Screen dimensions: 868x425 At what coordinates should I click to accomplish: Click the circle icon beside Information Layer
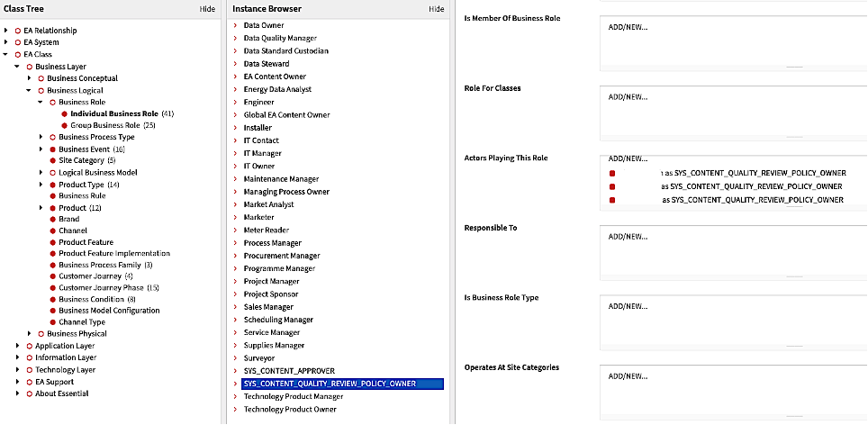[x=30, y=358]
